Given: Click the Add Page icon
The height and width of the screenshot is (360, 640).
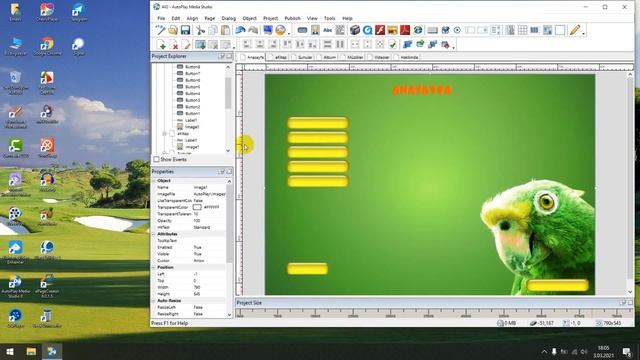Looking at the screenshot, I should coord(161,44).
